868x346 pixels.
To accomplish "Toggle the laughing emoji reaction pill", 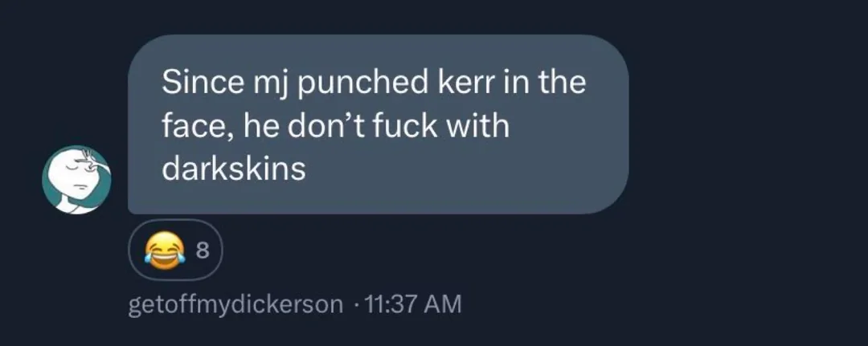I will coord(175,250).
